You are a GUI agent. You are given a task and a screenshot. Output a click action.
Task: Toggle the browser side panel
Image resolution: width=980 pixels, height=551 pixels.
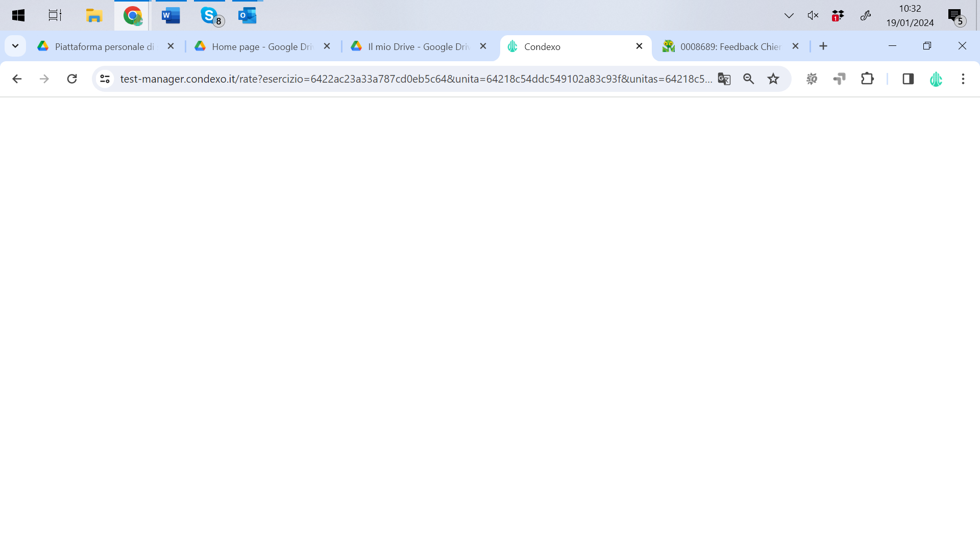click(x=908, y=79)
